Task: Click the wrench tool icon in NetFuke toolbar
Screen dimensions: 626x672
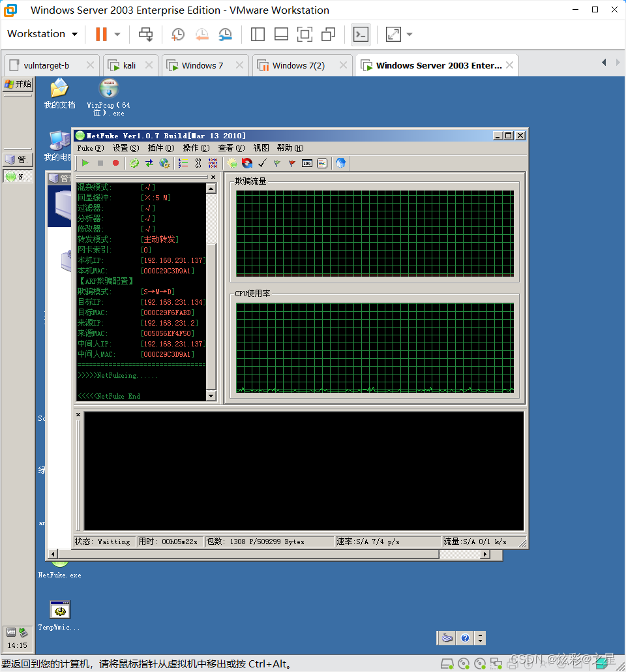Action: coord(198,163)
